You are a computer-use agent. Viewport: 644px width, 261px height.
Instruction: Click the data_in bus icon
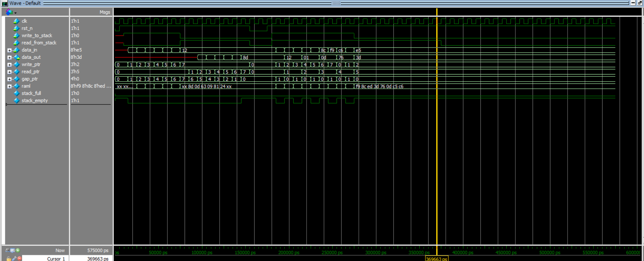(16, 50)
